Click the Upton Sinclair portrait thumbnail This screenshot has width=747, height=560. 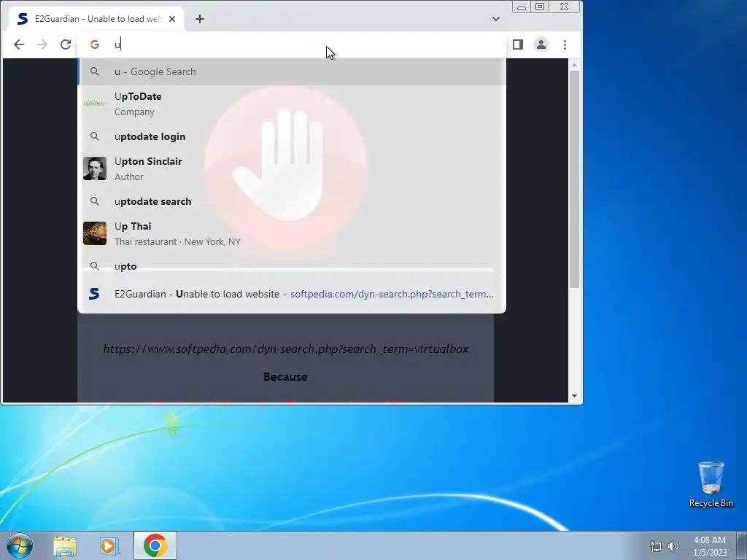(94, 168)
